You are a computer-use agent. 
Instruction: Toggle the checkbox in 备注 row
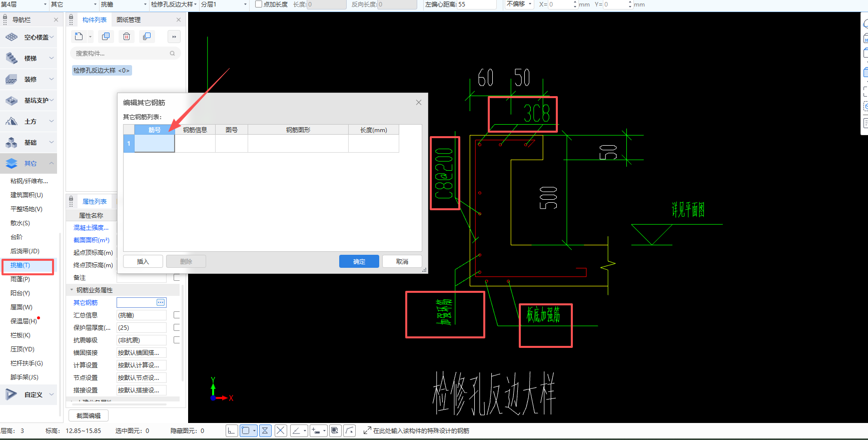[x=177, y=277]
